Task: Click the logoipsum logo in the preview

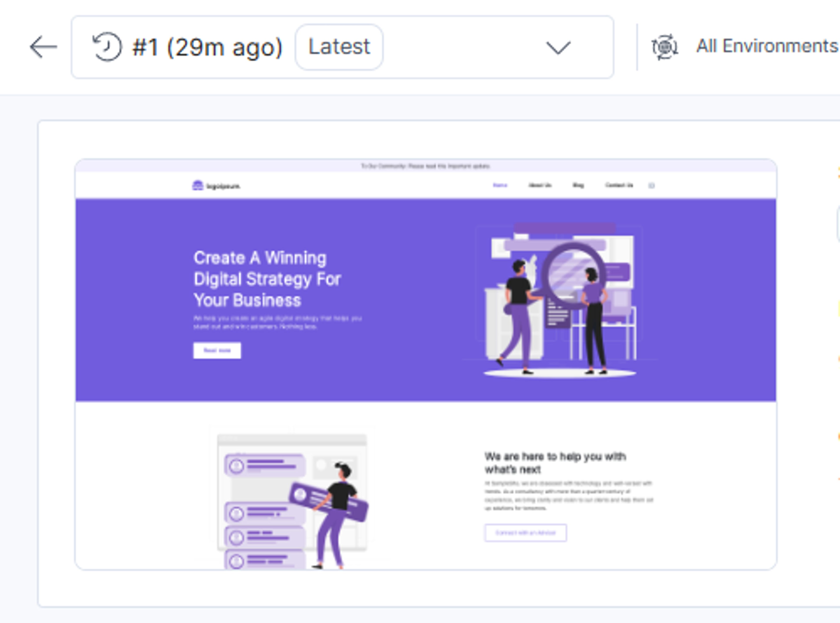Action: (x=216, y=186)
